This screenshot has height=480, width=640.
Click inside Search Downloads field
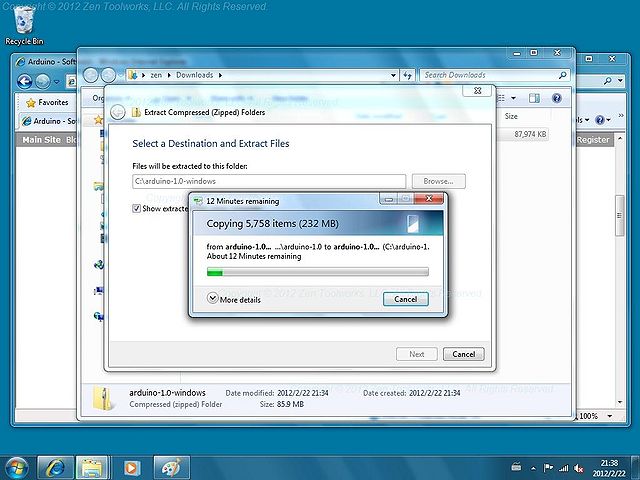[488, 75]
